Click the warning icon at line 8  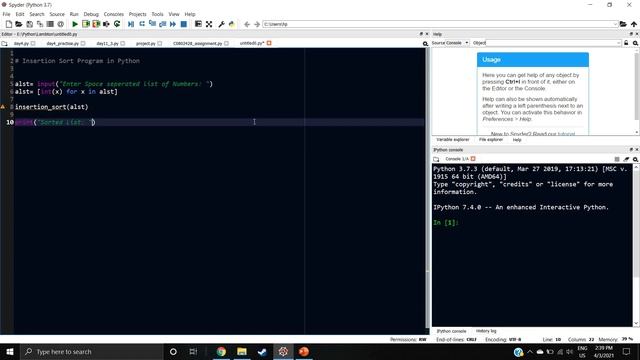3,107
